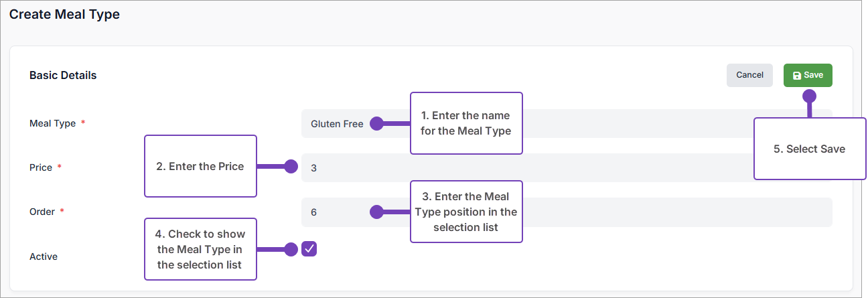
Task: Click callout 1 about entering the name
Action: pos(466,123)
